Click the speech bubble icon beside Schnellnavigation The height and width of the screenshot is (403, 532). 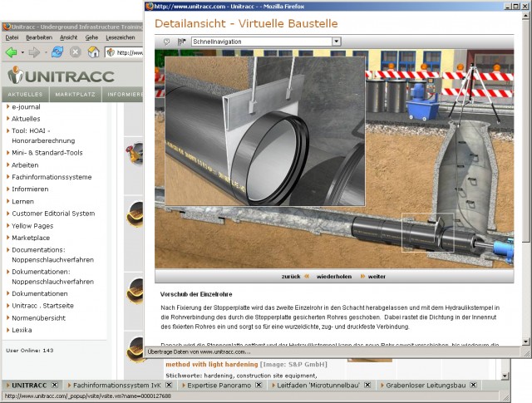166,41
